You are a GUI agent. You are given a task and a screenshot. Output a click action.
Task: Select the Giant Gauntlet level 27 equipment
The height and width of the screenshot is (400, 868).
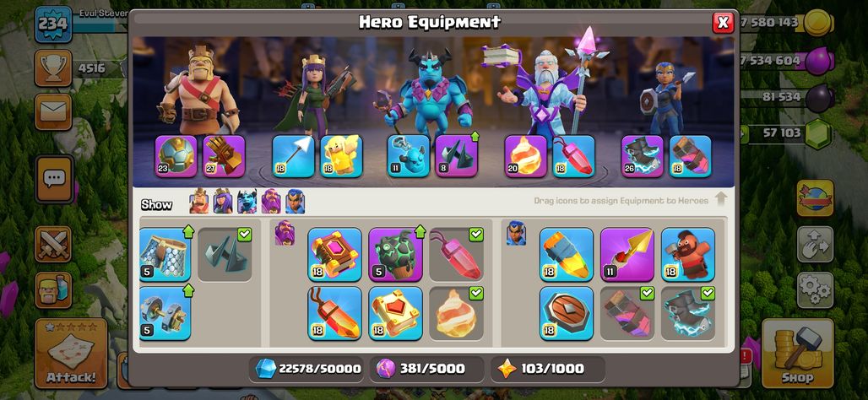tap(225, 157)
